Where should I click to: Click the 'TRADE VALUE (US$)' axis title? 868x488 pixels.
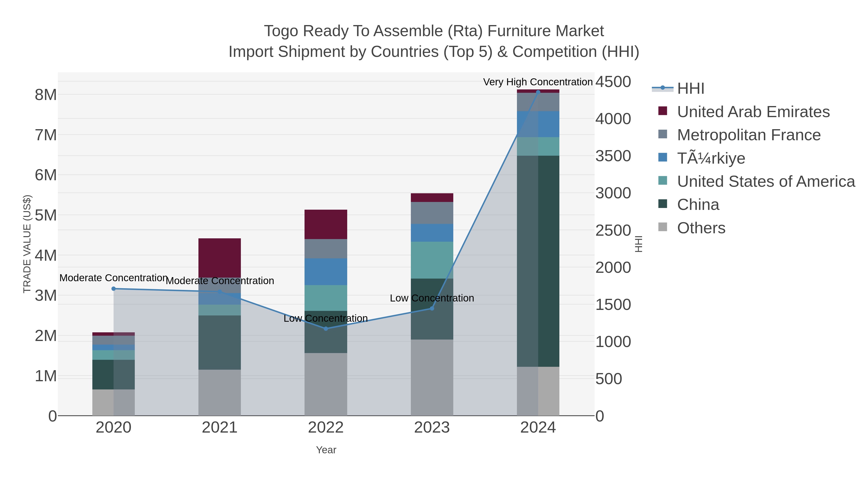pos(27,244)
